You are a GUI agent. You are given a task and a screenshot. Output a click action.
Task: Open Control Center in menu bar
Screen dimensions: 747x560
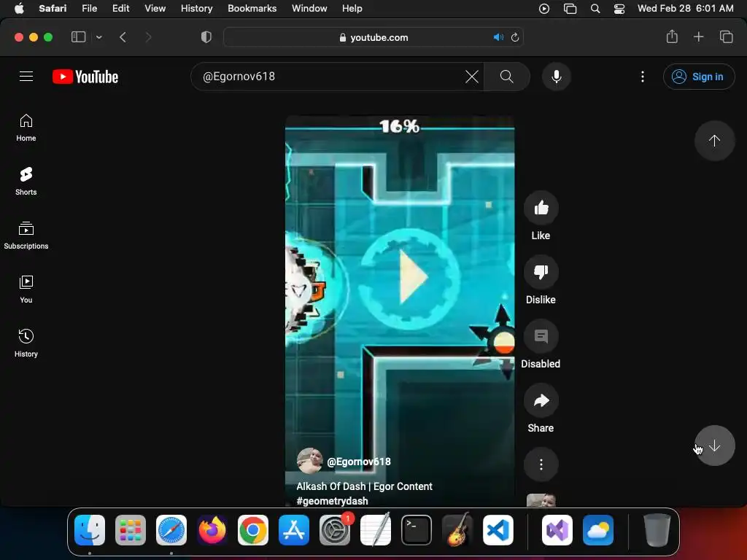(619, 9)
